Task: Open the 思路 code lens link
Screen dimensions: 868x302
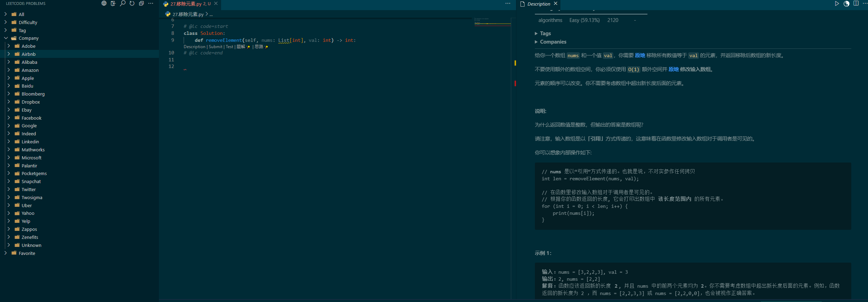Action: [261, 47]
